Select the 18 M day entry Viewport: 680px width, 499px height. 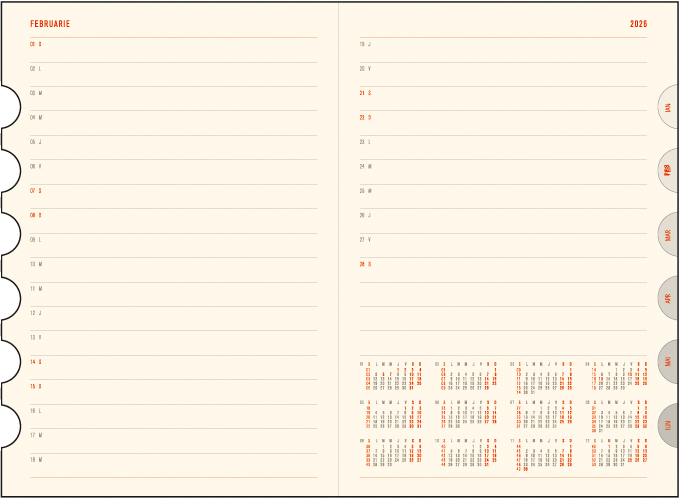36,459
